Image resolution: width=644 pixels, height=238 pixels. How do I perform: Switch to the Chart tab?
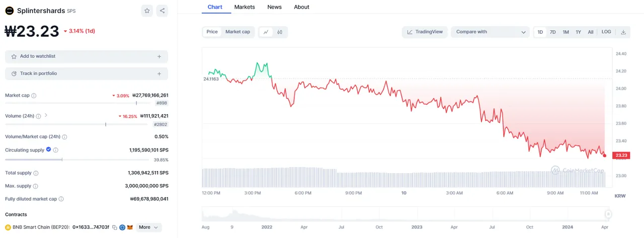tap(215, 7)
